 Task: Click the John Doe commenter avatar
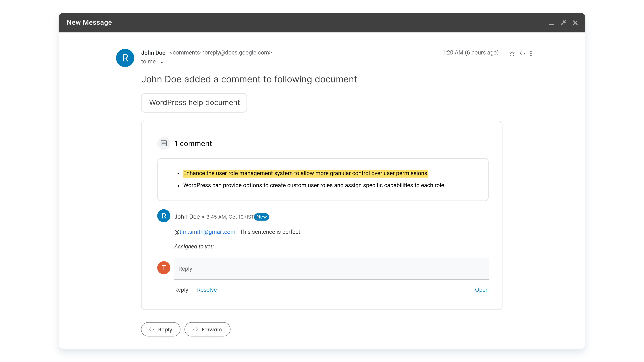coord(164,216)
